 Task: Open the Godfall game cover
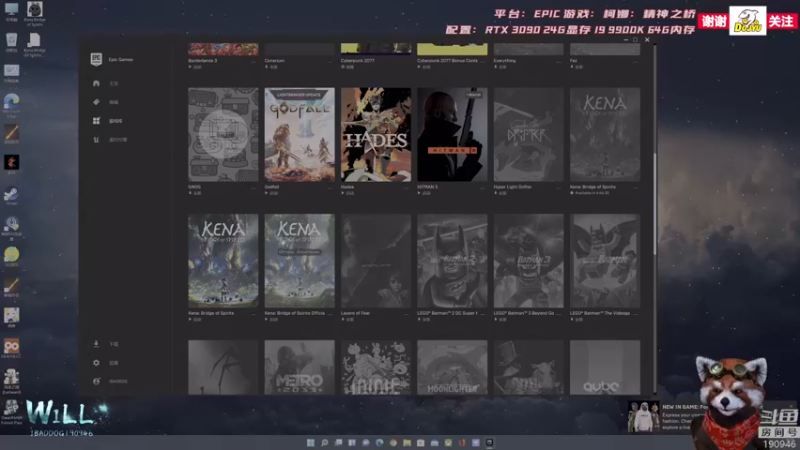click(x=299, y=135)
